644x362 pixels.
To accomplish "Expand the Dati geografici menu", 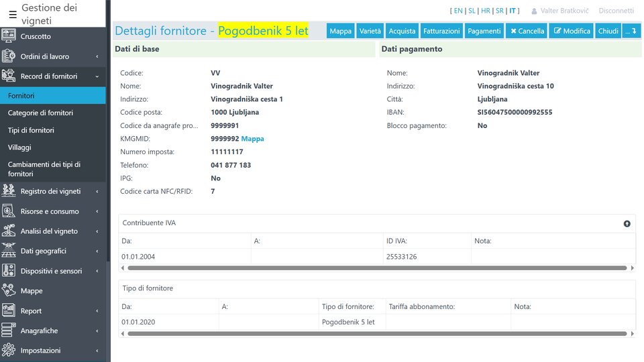I will (x=52, y=251).
